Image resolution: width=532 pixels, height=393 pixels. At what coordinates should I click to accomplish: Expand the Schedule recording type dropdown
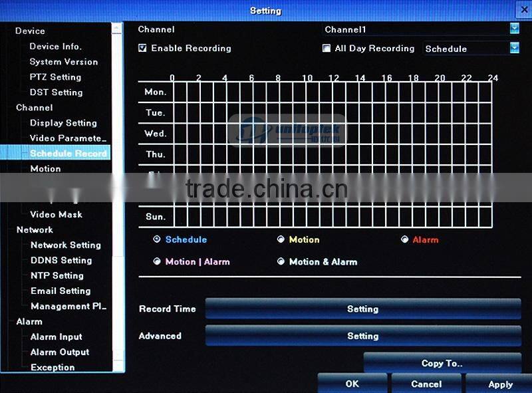pyautogui.click(x=514, y=48)
